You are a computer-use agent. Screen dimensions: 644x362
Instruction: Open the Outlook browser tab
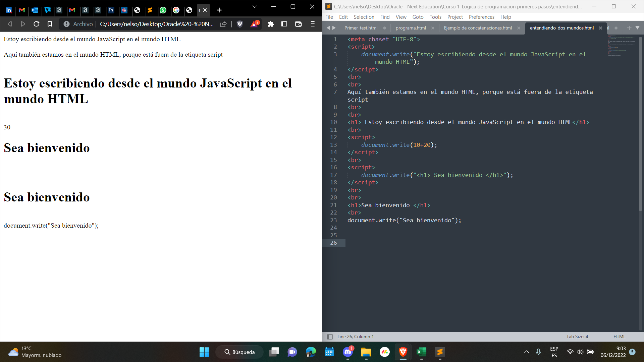point(35,10)
